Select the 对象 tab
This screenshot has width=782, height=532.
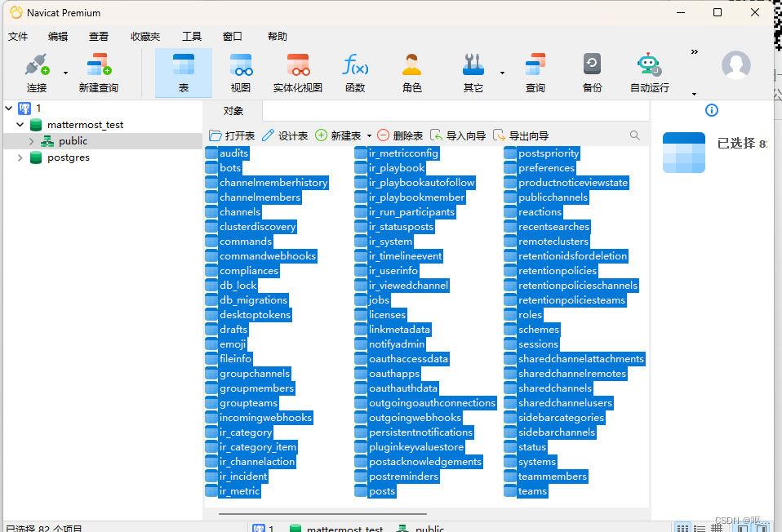pos(233,111)
